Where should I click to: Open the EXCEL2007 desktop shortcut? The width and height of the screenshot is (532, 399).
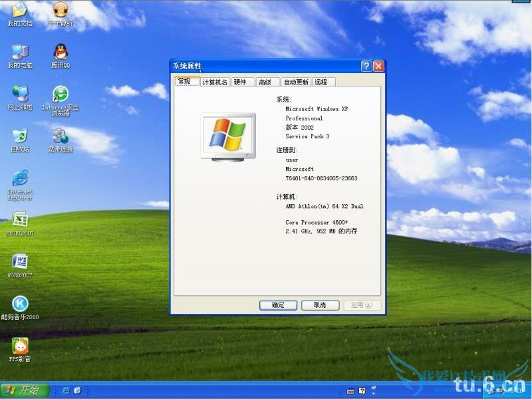click(x=20, y=224)
